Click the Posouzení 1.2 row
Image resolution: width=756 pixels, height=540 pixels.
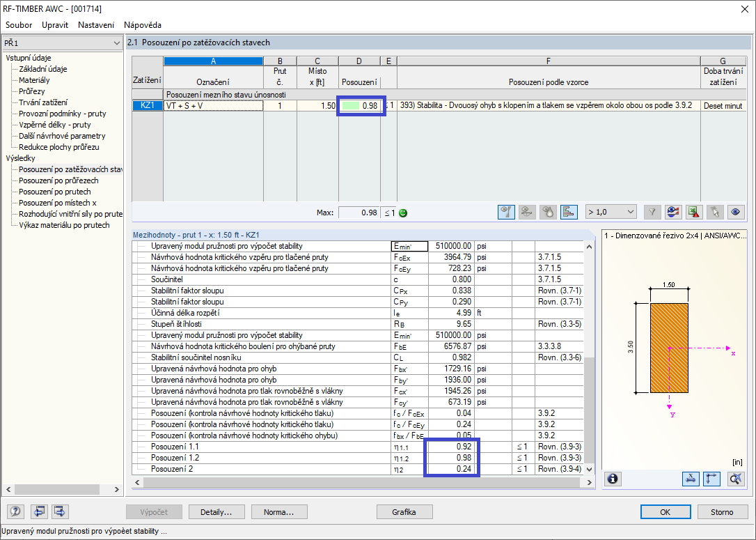[x=357, y=458]
